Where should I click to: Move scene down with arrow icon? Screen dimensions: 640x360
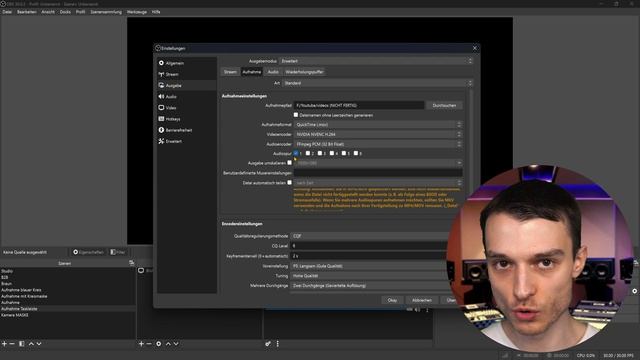39,344
